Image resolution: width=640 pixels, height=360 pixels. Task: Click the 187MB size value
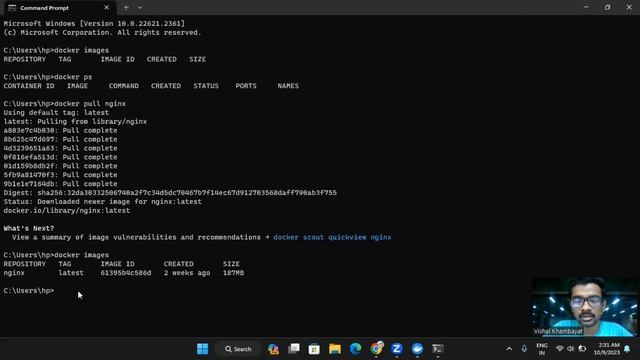point(233,273)
